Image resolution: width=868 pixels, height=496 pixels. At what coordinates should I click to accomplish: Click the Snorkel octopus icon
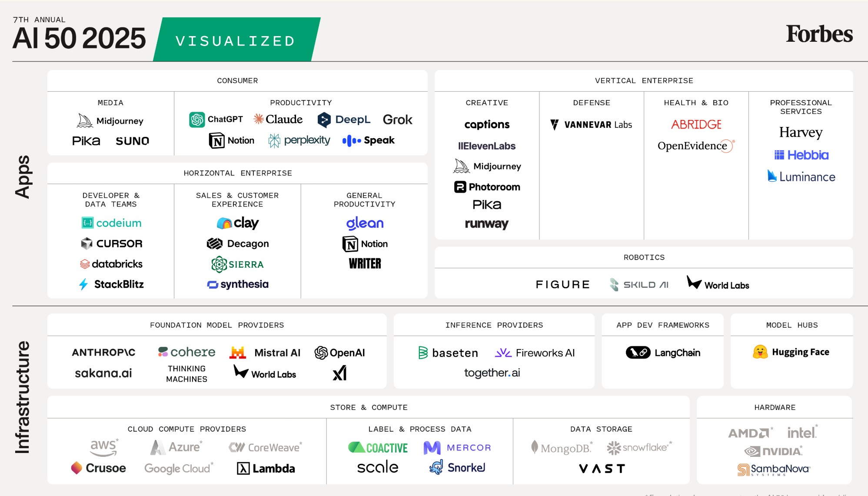436,467
